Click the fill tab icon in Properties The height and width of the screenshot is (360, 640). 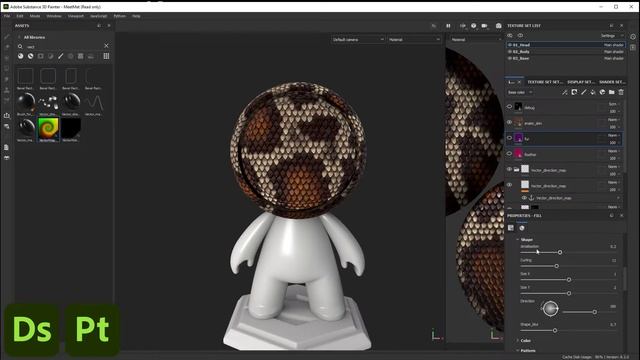tap(511, 228)
